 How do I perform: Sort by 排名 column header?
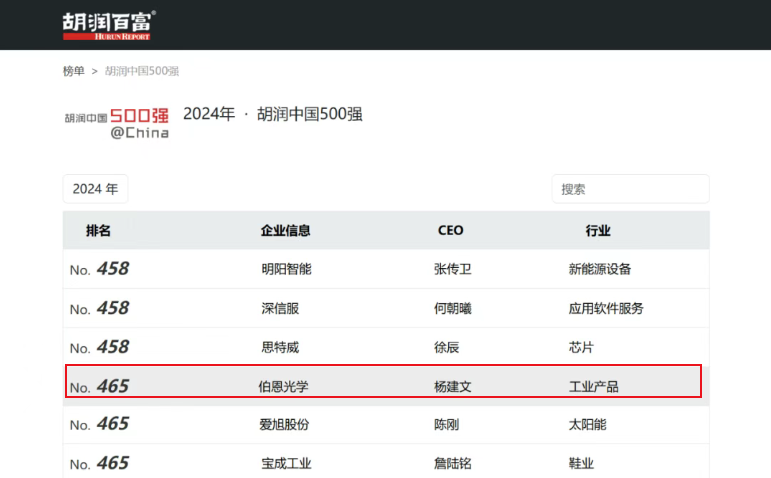(98, 231)
